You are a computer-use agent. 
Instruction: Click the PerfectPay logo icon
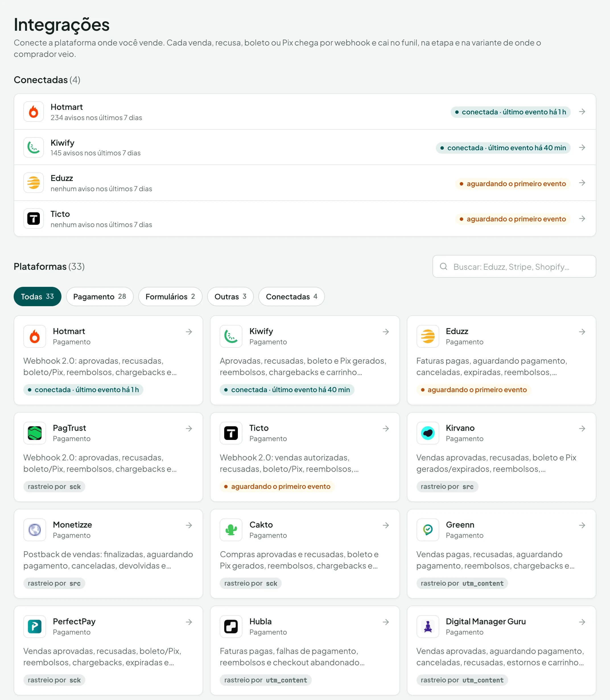35,627
